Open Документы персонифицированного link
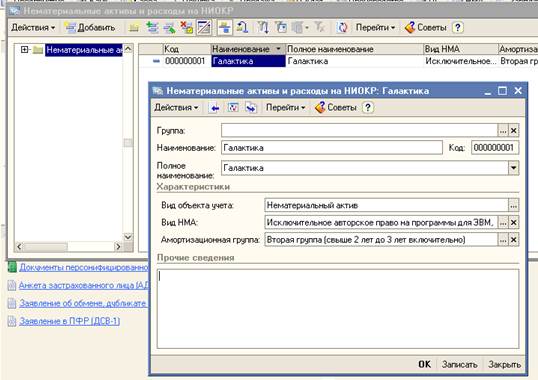This screenshot has width=538, height=380. pyautogui.click(x=83, y=267)
